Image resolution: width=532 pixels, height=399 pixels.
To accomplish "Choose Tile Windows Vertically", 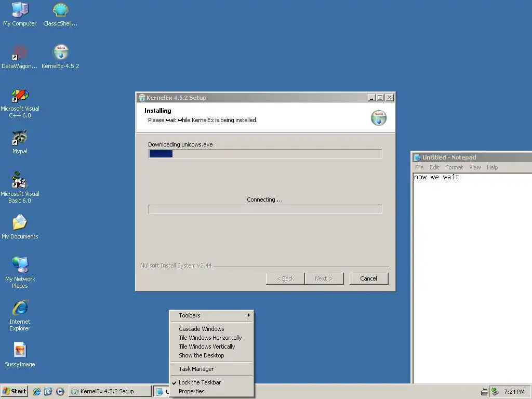I will click(212, 347).
